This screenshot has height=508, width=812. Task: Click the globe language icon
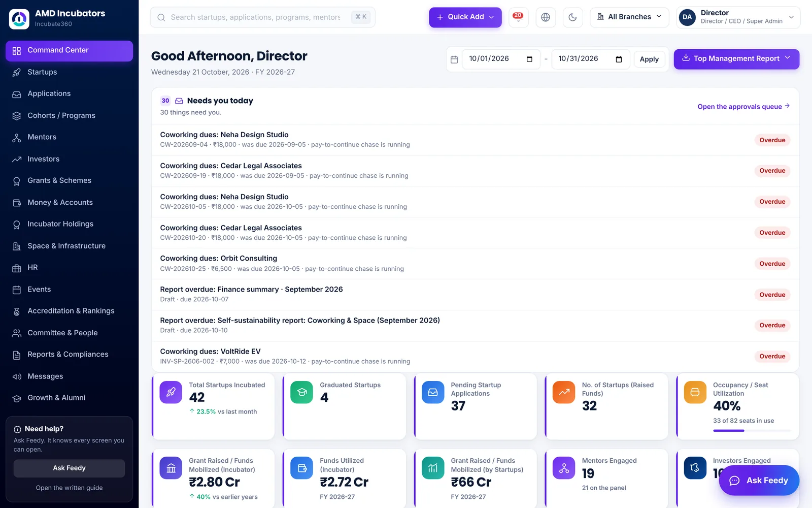tap(546, 17)
